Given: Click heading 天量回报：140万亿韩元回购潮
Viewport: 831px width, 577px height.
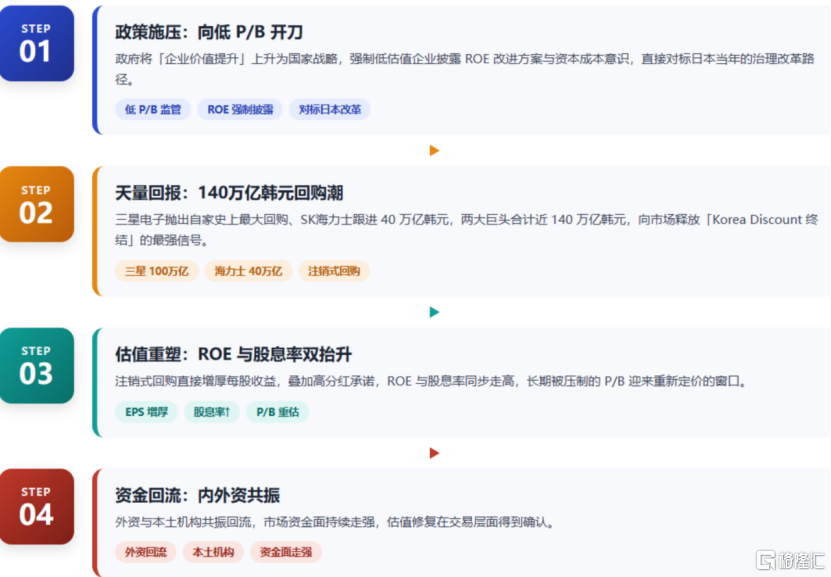Looking at the screenshot, I should pyautogui.click(x=229, y=193).
